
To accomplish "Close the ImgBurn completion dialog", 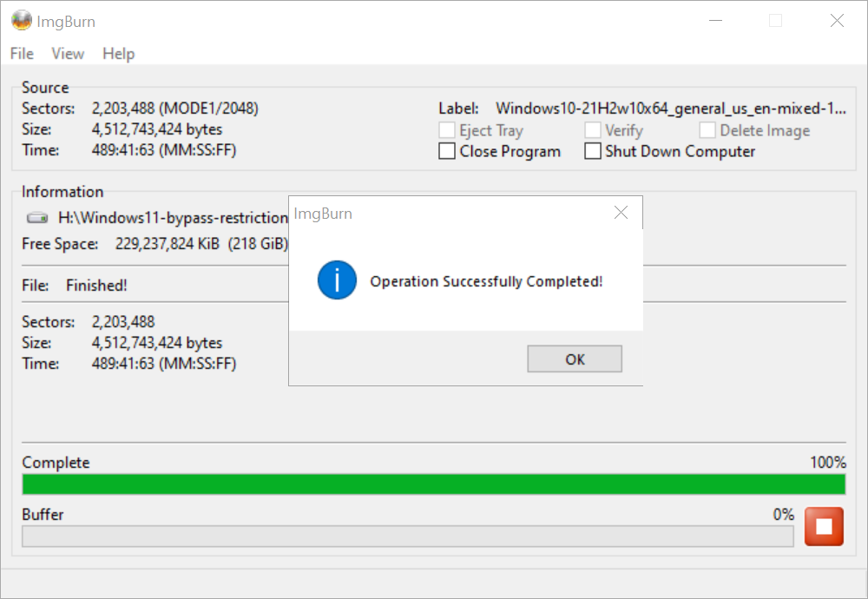I will pos(621,213).
